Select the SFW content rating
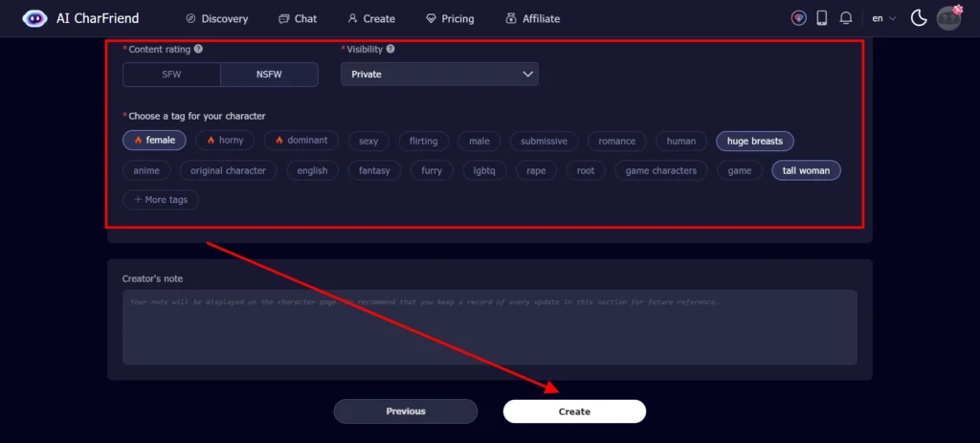The image size is (980, 443). 171,75
